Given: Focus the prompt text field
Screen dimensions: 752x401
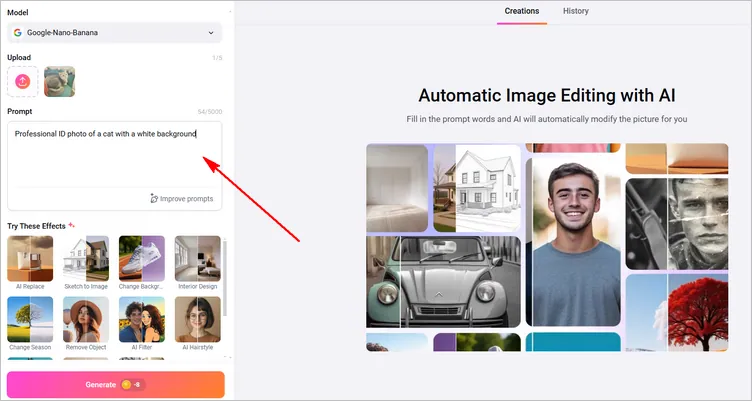Looking at the screenshot, I should (x=115, y=154).
